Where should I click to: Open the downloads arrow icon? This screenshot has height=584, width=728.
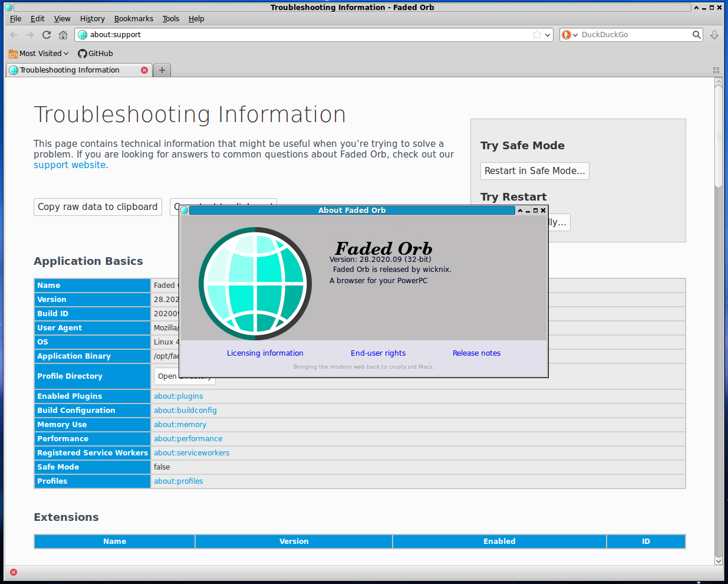point(714,35)
